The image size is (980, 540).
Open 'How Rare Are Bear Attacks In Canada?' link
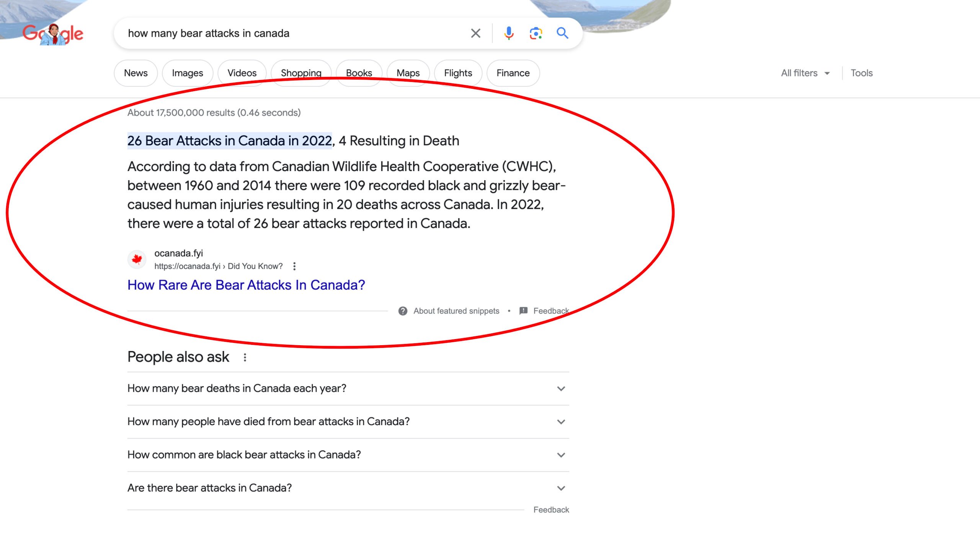[x=246, y=285]
